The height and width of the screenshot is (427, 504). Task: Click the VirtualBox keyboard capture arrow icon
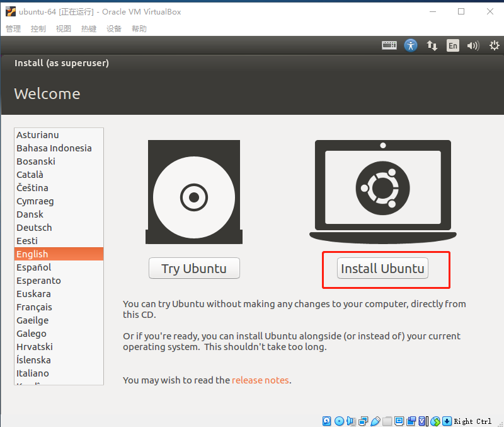click(447, 421)
